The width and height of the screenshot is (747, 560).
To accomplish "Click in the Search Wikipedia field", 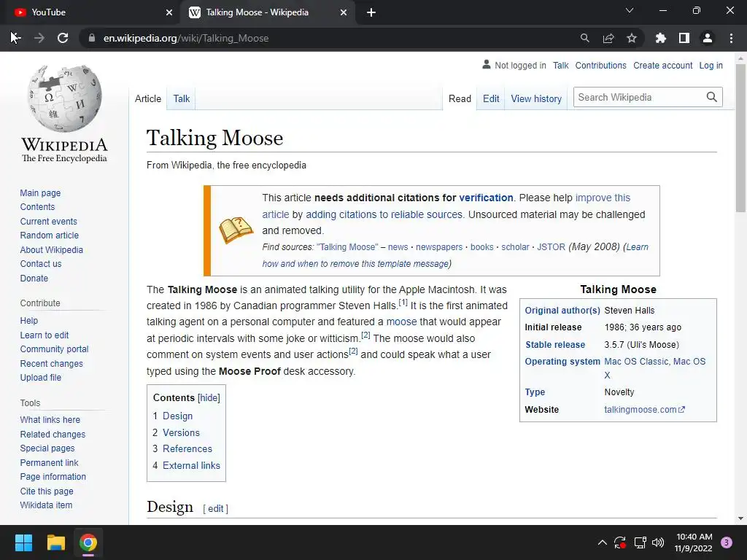I will [x=638, y=97].
